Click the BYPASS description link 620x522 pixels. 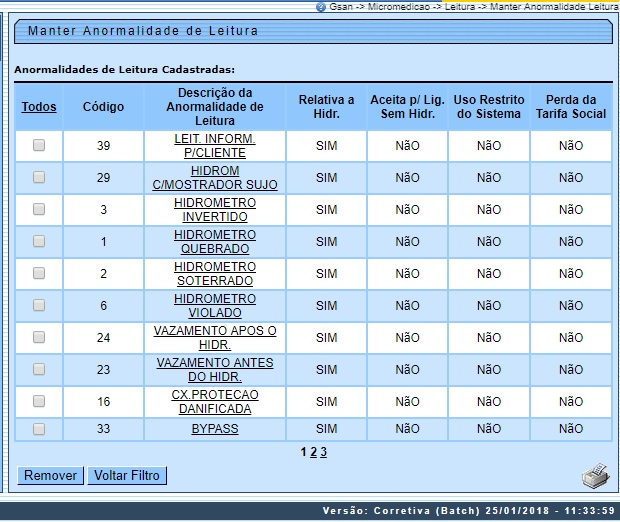tap(215, 429)
